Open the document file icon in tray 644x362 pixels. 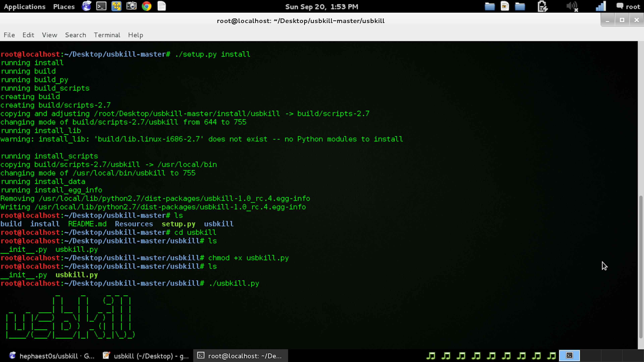pos(505,6)
